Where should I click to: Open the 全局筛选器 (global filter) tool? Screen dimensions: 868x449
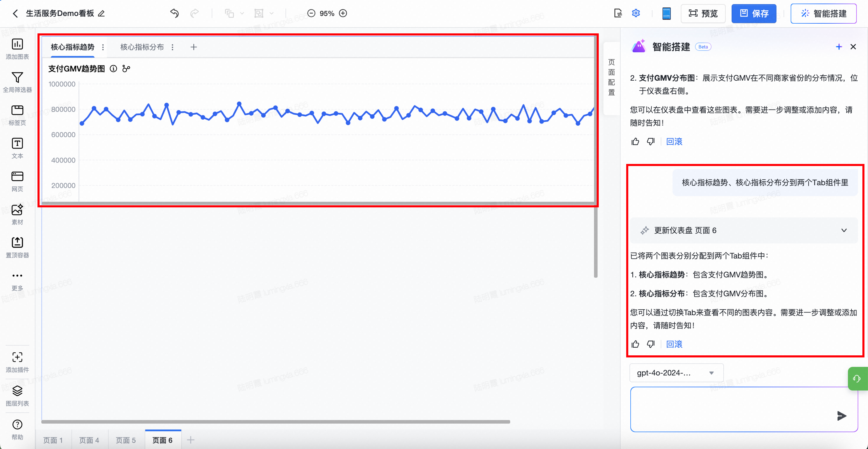17,77
